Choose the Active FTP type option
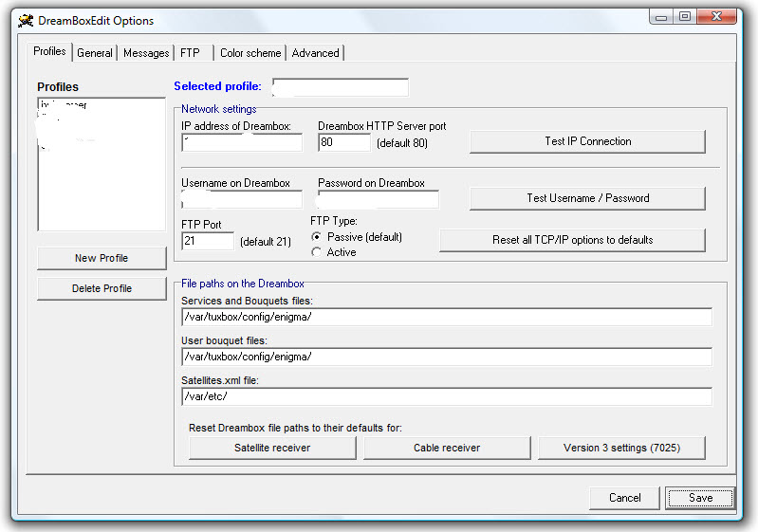This screenshot has width=758, height=532. [x=317, y=252]
